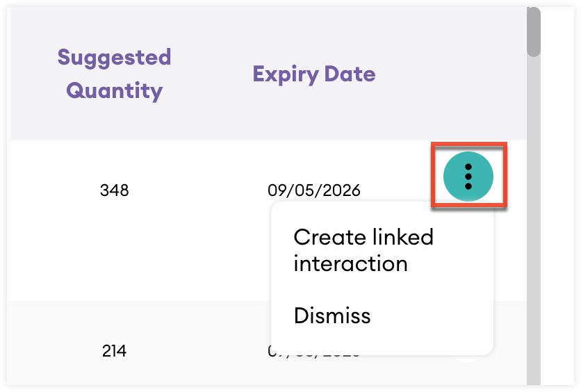This screenshot has height=392, width=581.
Task: Click the word interaction in the menu
Action: (x=350, y=264)
